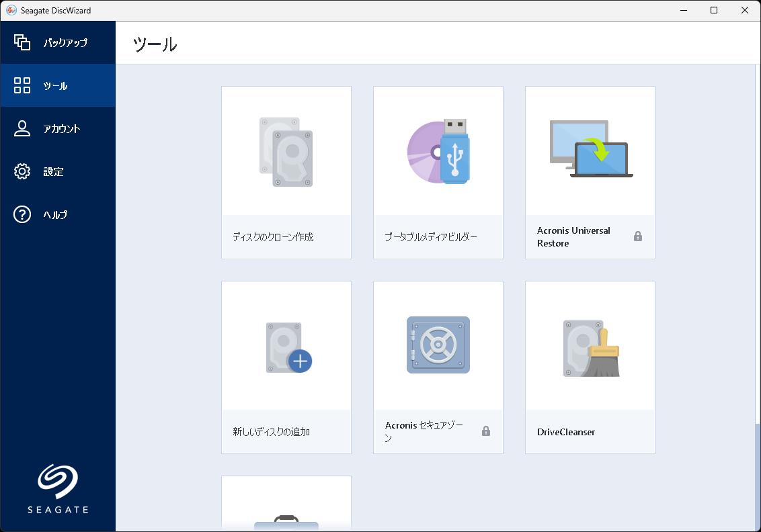Open 設定 via the gear icon

click(x=22, y=171)
